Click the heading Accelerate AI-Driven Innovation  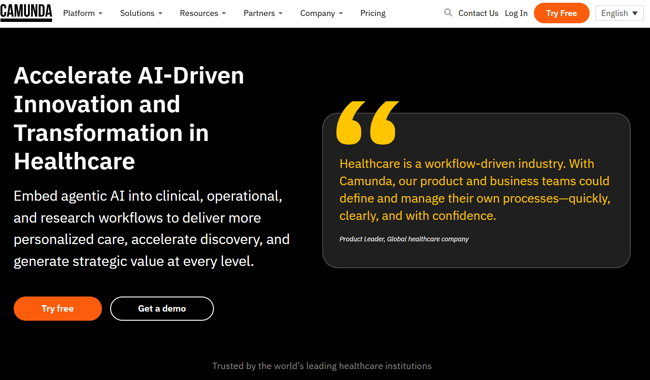[129, 118]
